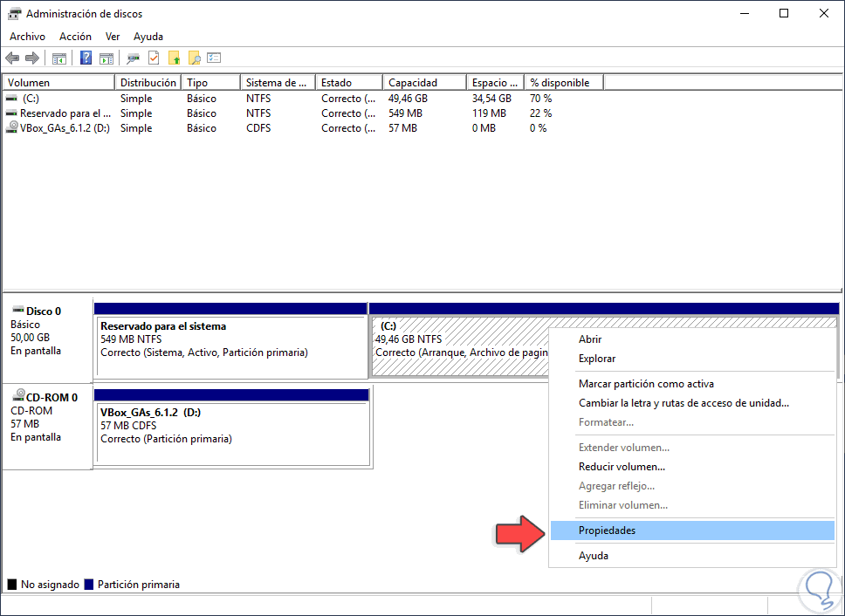Click the (C:) drive icon in volume list
Image resolution: width=845 pixels, height=616 pixels.
pos(11,99)
